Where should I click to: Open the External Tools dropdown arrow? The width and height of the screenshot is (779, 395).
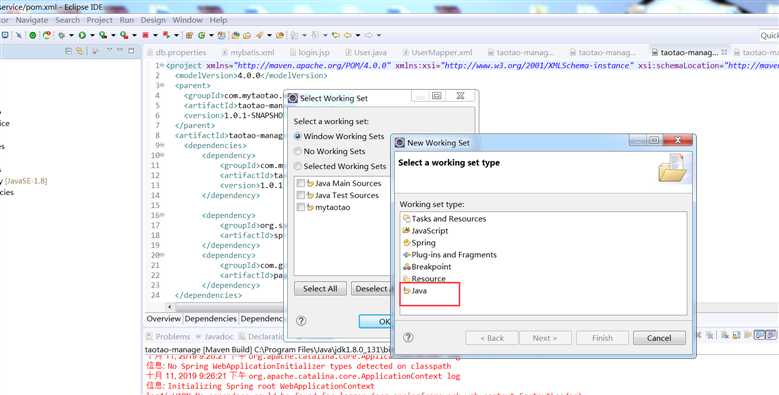pyautogui.click(x=134, y=36)
